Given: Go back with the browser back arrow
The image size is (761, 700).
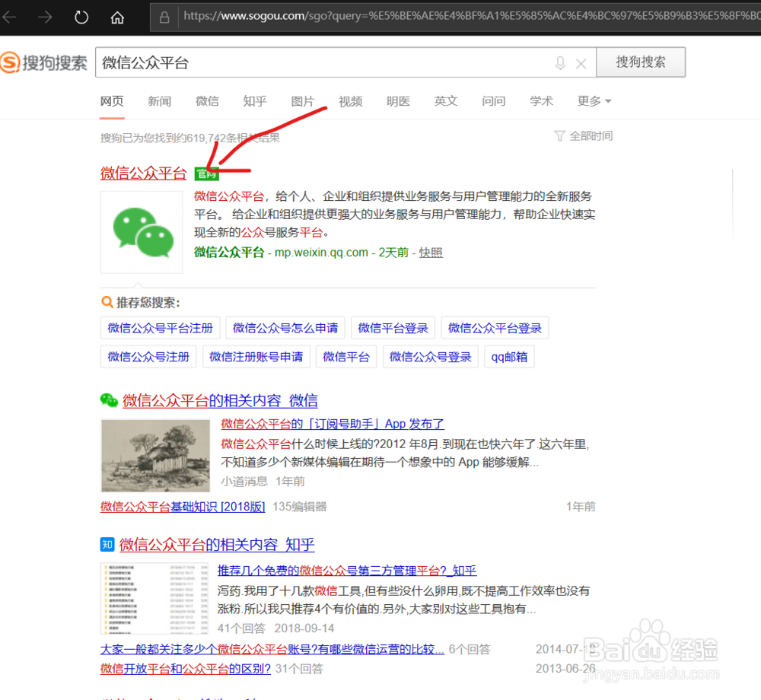Looking at the screenshot, I should pyautogui.click(x=9, y=17).
